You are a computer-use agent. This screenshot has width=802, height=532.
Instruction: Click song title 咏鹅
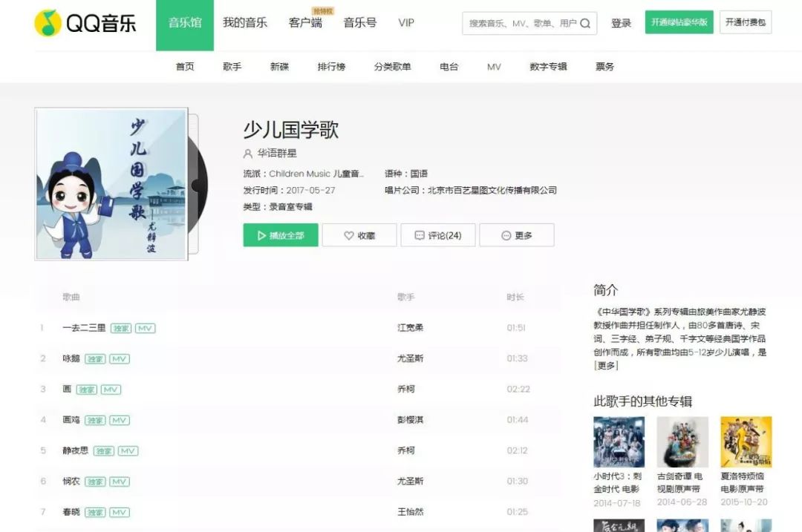point(71,359)
